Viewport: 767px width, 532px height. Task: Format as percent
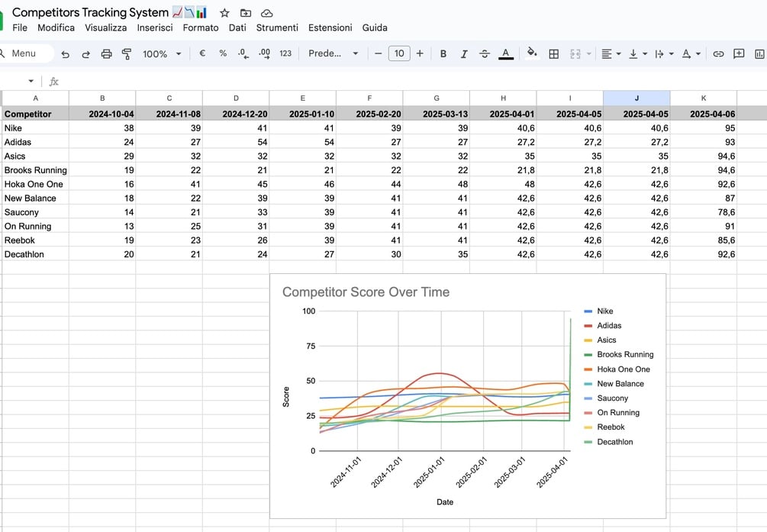tap(223, 53)
